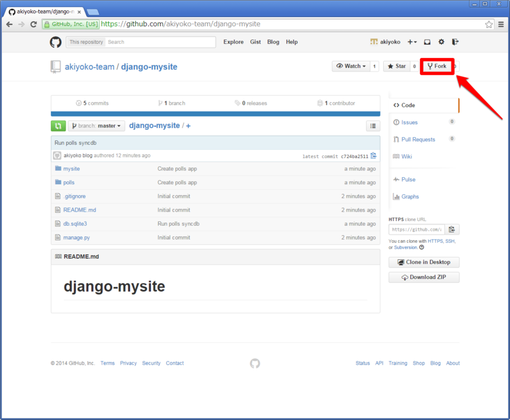Open the manage.py file
Image resolution: width=510 pixels, height=420 pixels.
[x=76, y=238]
